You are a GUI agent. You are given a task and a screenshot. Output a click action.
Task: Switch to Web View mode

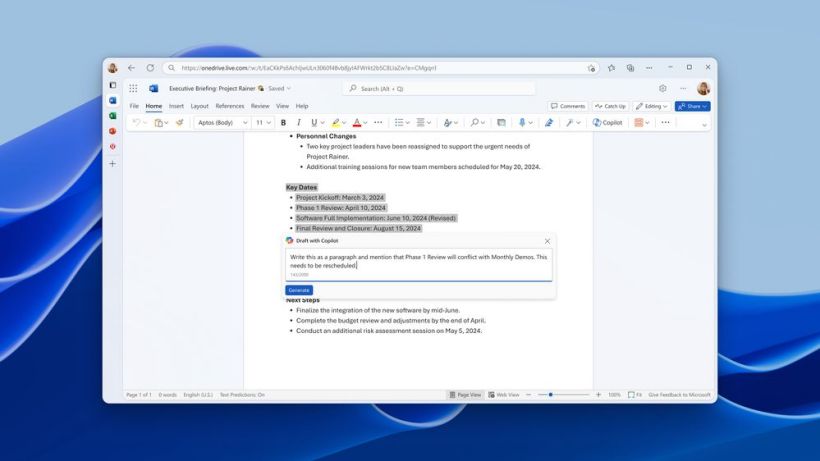pyautogui.click(x=504, y=395)
